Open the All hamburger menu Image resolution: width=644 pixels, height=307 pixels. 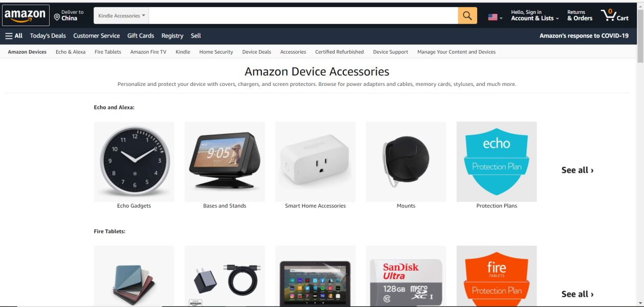(14, 36)
